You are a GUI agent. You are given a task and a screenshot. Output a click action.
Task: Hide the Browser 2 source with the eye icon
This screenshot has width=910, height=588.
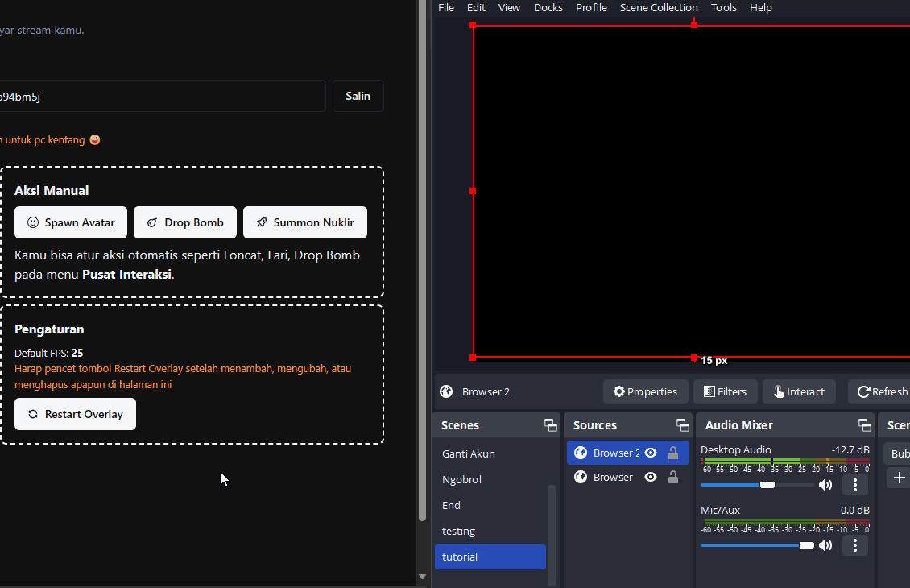click(651, 453)
